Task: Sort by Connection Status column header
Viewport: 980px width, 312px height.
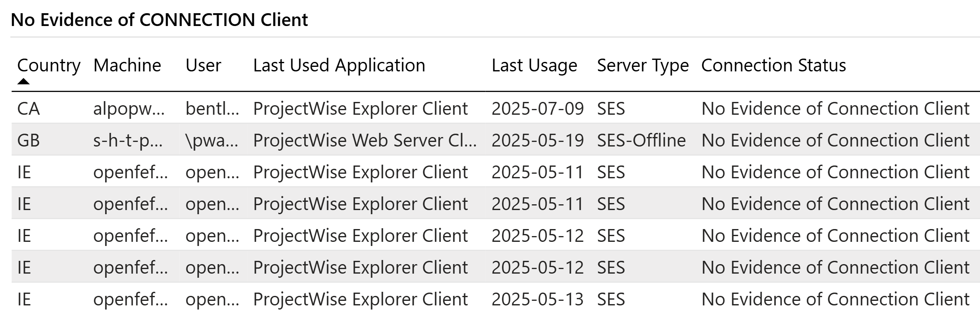Action: point(773,66)
